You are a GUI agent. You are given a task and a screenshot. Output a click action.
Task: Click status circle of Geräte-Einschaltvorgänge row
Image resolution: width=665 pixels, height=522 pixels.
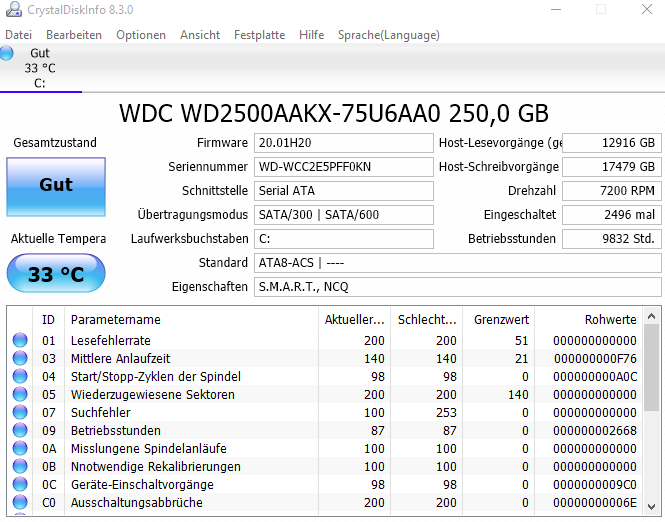click(20, 484)
